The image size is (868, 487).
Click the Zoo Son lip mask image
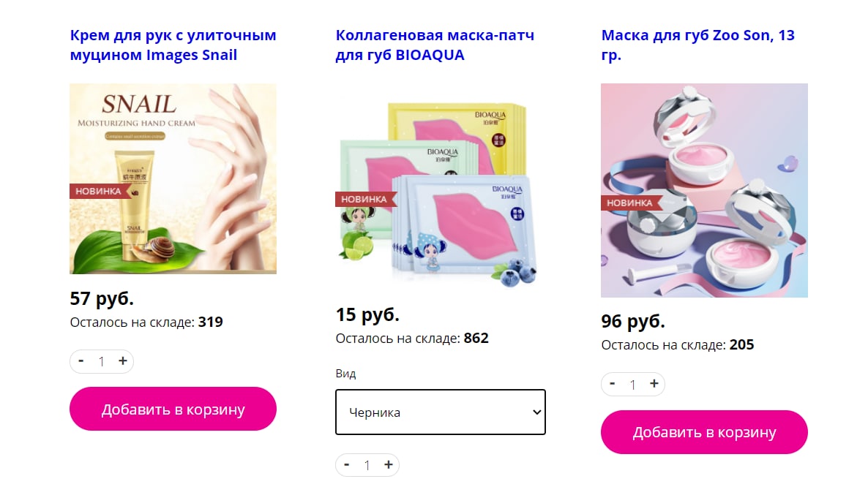(704, 190)
